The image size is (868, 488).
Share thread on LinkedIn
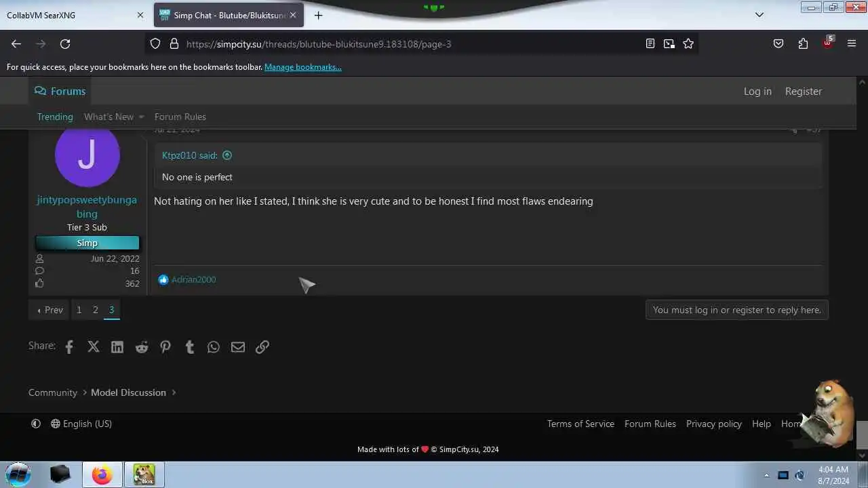pyautogui.click(x=117, y=347)
